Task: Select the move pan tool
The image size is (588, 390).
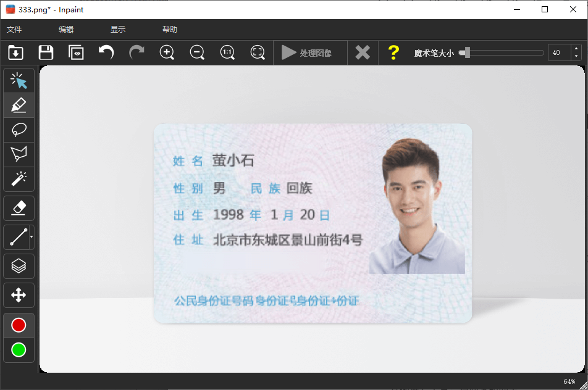Action: (x=19, y=295)
